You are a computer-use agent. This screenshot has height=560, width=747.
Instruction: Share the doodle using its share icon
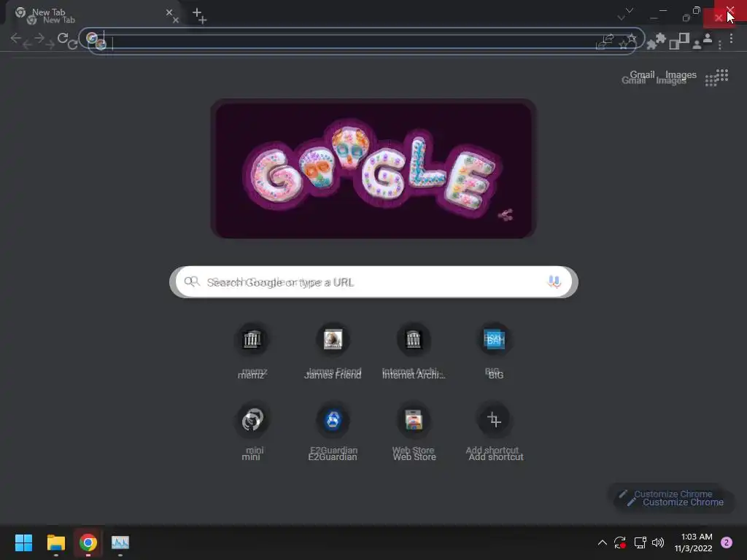[x=506, y=215]
